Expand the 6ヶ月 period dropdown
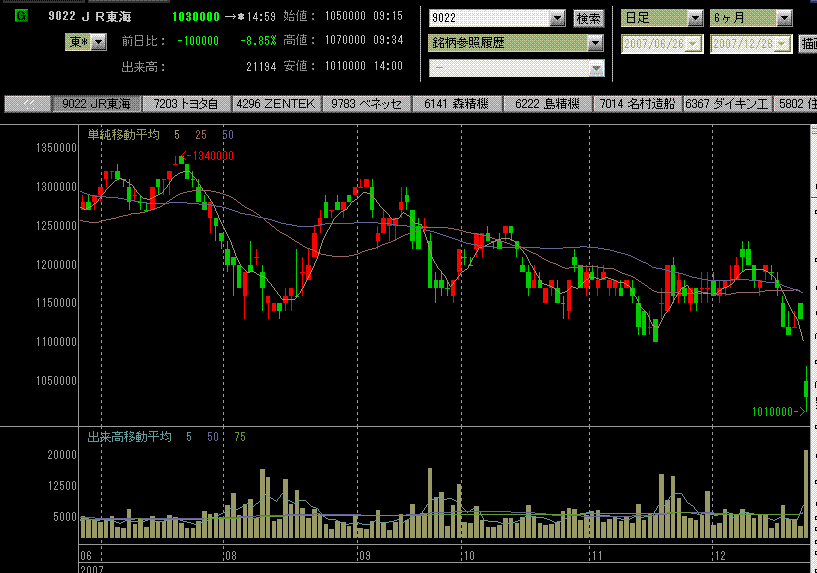The image size is (817, 573). 783,18
